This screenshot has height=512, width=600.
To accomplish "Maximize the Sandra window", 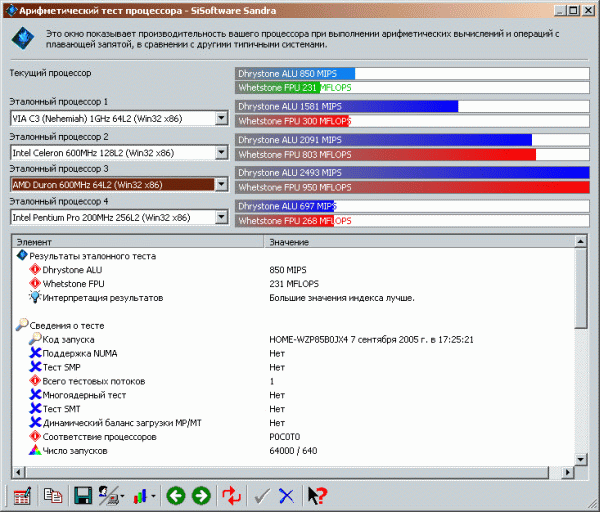I will [573, 10].
